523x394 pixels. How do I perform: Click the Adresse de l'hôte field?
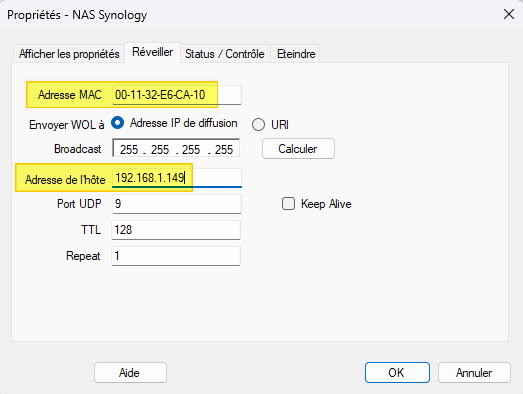tap(176, 178)
